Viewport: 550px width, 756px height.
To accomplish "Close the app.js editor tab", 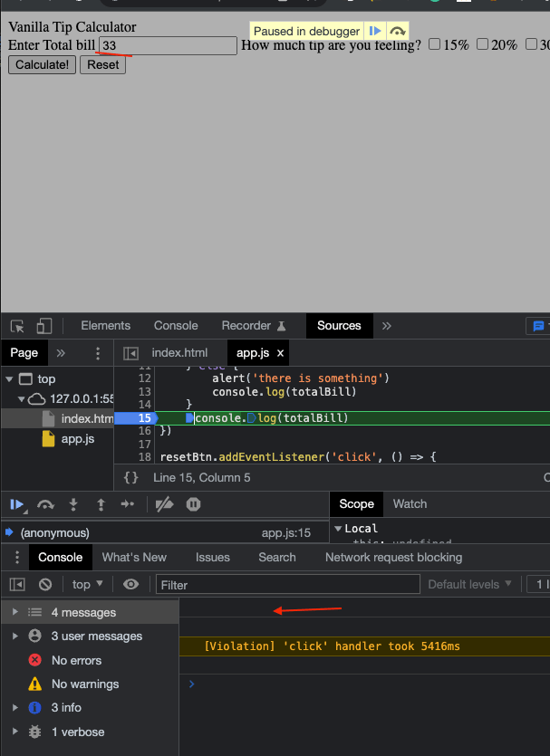I will coord(280,353).
